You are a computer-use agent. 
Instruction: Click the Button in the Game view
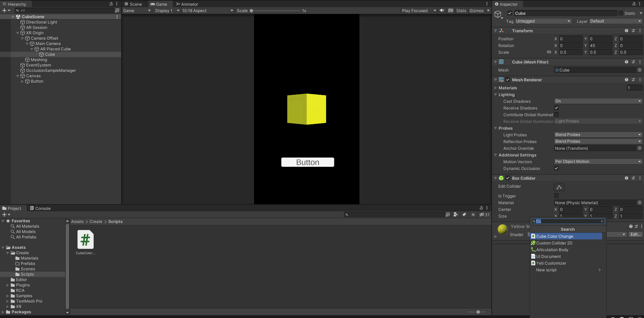tap(307, 162)
